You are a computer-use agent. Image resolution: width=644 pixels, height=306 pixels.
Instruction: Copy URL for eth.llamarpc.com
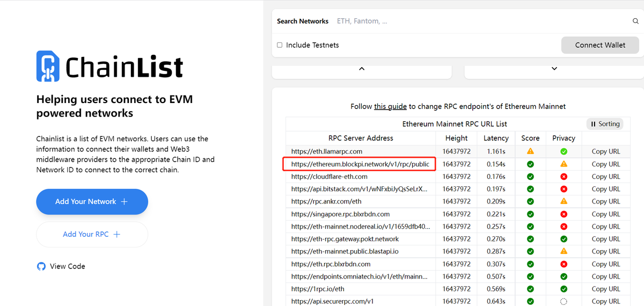point(606,151)
